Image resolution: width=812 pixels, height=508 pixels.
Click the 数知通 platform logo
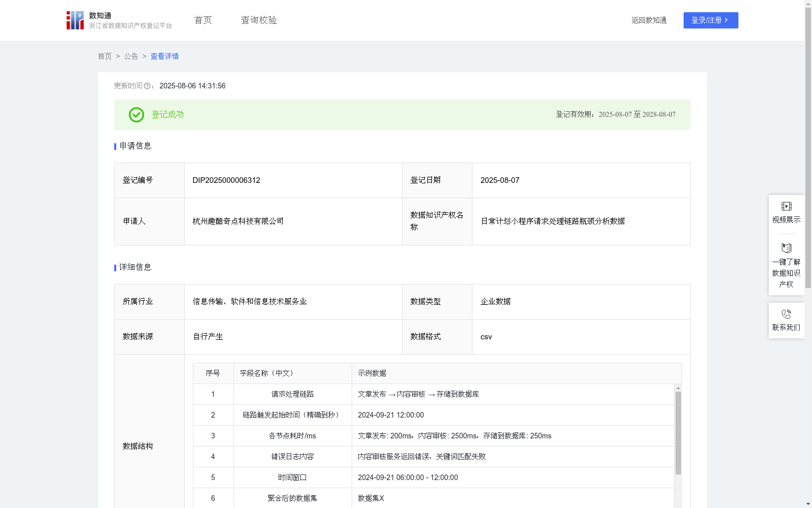[x=119, y=20]
